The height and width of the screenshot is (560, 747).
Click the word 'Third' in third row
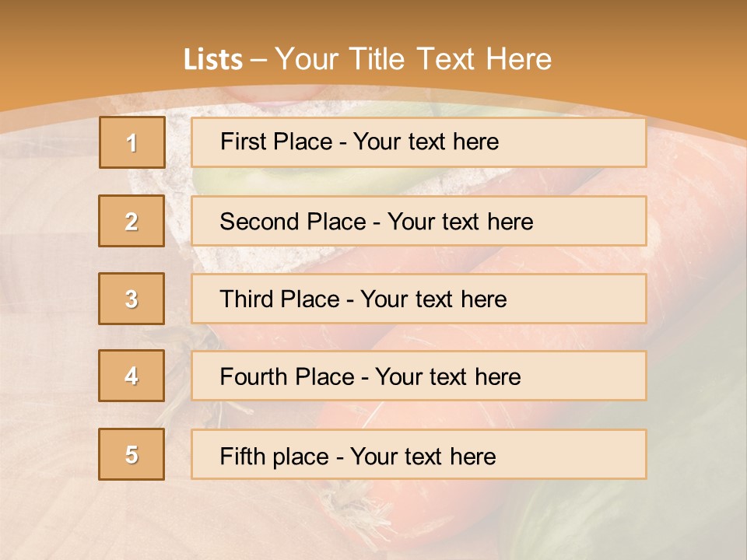[x=246, y=299]
